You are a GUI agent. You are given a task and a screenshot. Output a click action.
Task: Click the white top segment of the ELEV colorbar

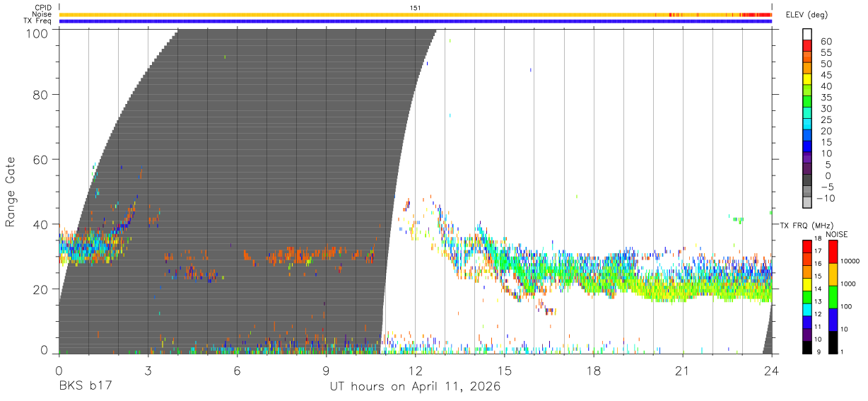click(x=807, y=35)
